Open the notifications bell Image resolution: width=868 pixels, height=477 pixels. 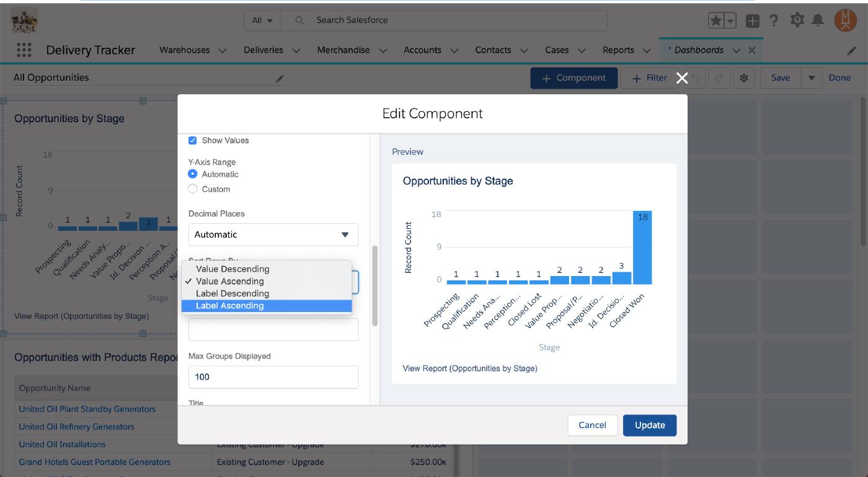pos(818,20)
